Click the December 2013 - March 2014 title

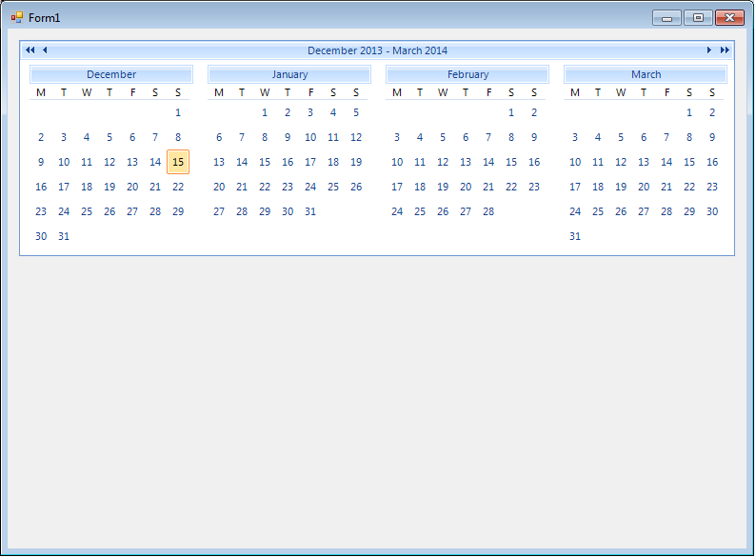click(x=377, y=50)
